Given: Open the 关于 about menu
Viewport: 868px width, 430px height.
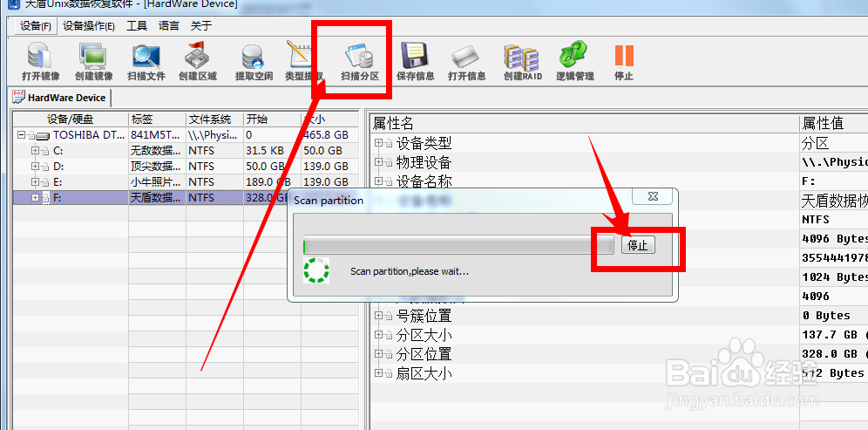Looking at the screenshot, I should pos(201,26).
